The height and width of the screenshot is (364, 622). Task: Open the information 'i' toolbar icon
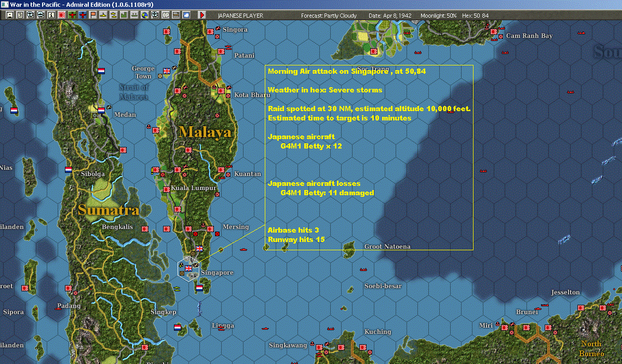coord(51,15)
